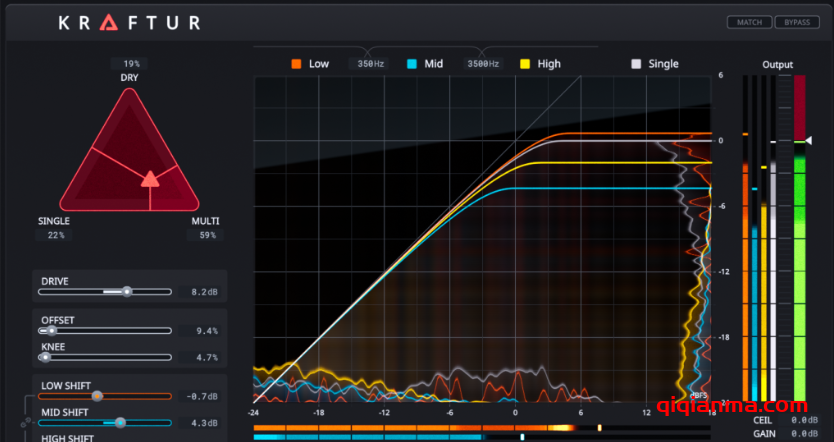This screenshot has width=834, height=442.
Task: Click the MID SHIFT slider knob
Action: [121, 423]
